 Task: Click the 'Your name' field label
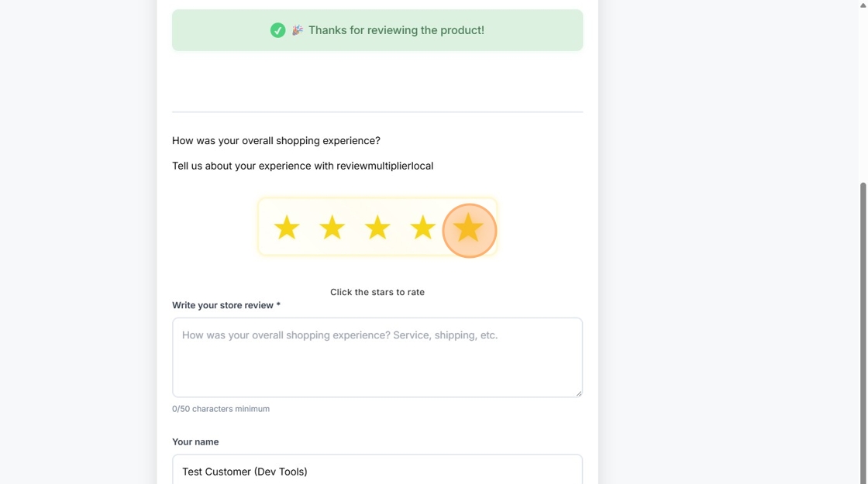pos(195,441)
